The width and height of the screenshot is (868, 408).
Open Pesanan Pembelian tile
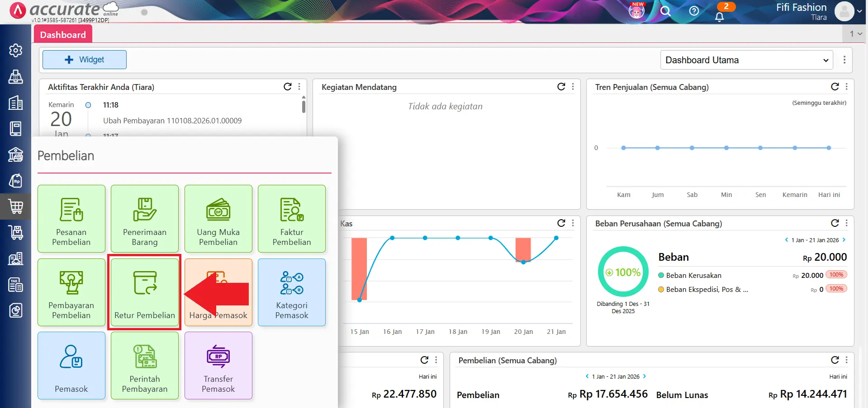tap(71, 219)
